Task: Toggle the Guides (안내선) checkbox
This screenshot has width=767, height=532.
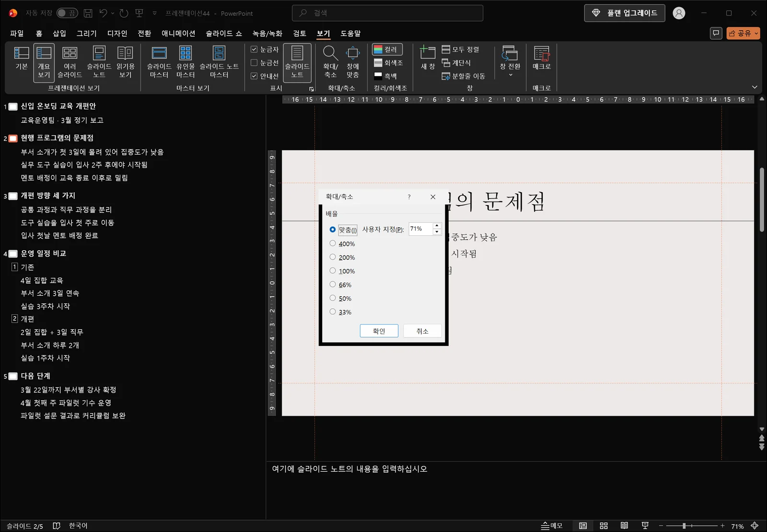Action: click(265, 76)
